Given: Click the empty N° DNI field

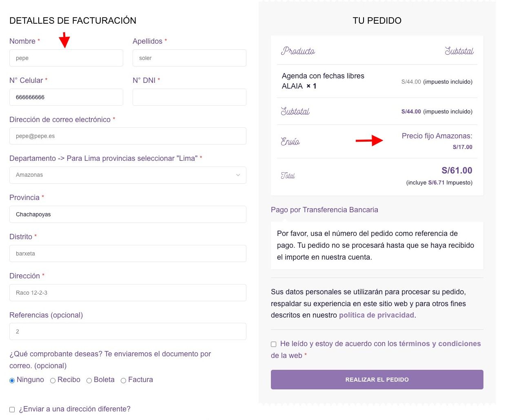Looking at the screenshot, I should coord(189,97).
